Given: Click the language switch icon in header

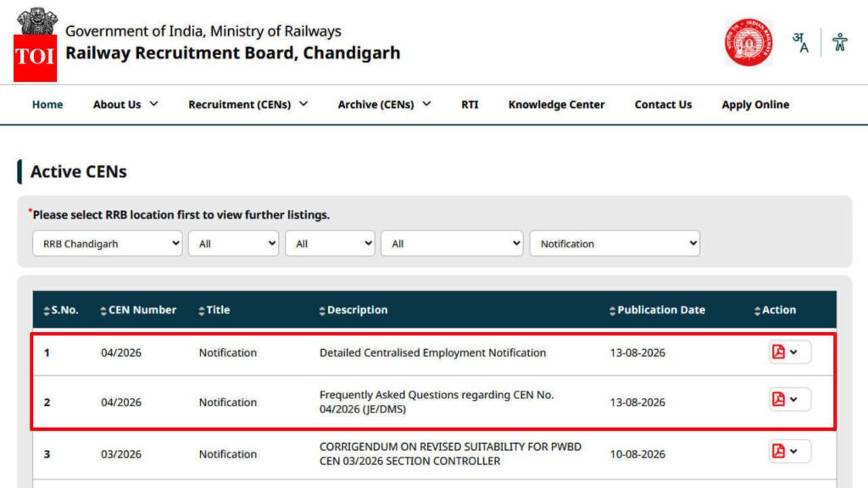Looking at the screenshot, I should click(800, 42).
